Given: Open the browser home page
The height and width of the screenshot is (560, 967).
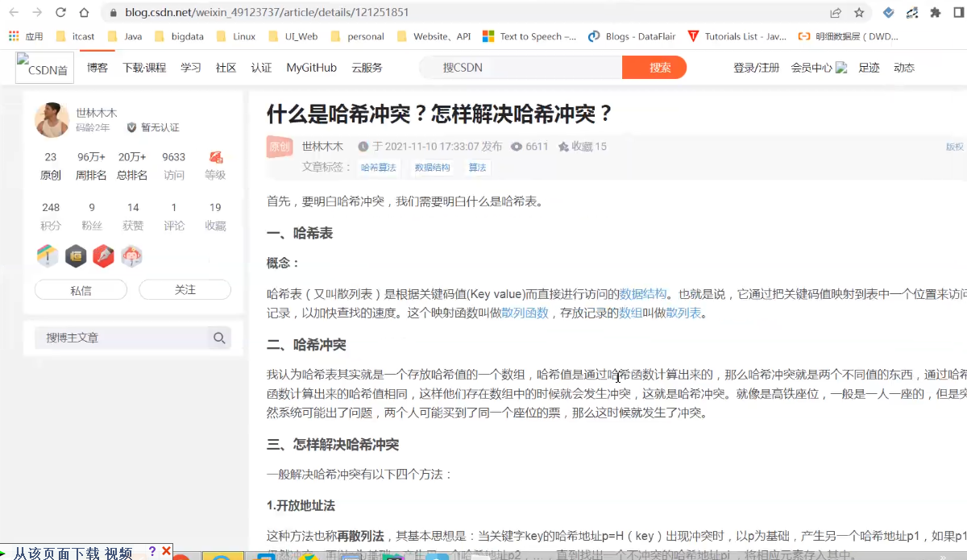Looking at the screenshot, I should (x=84, y=13).
